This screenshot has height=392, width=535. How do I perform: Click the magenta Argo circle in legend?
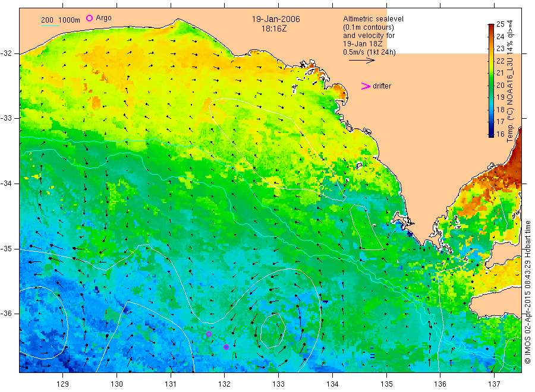89,18
